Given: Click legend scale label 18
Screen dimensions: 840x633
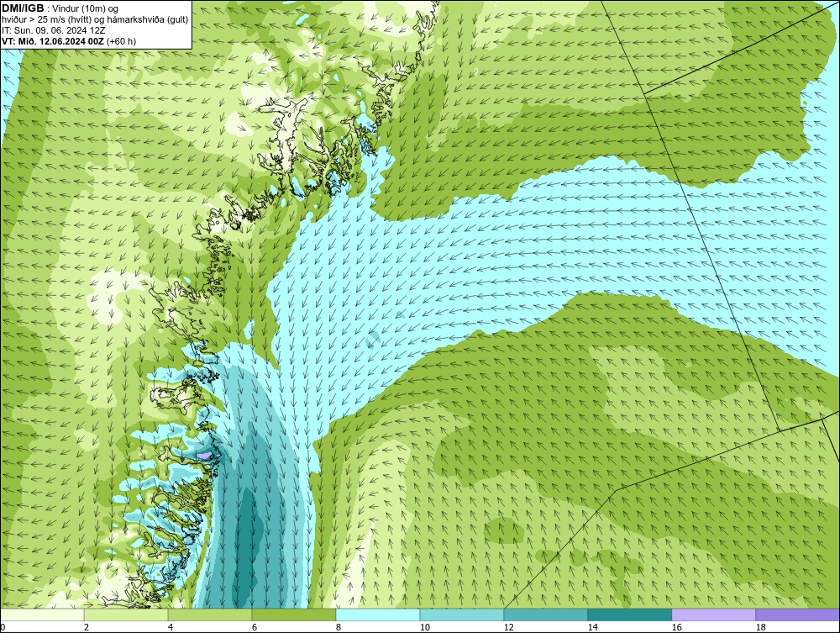Looking at the screenshot, I should pos(760,627).
